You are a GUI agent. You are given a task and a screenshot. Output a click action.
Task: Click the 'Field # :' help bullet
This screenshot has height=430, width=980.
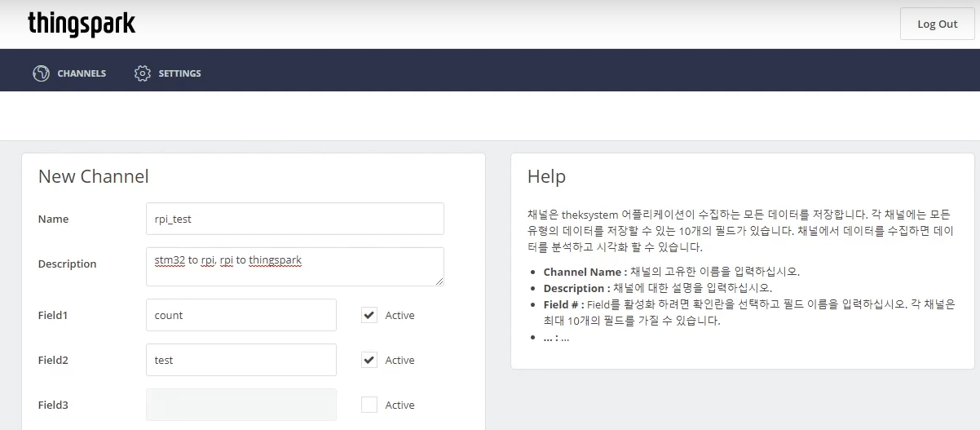click(564, 304)
